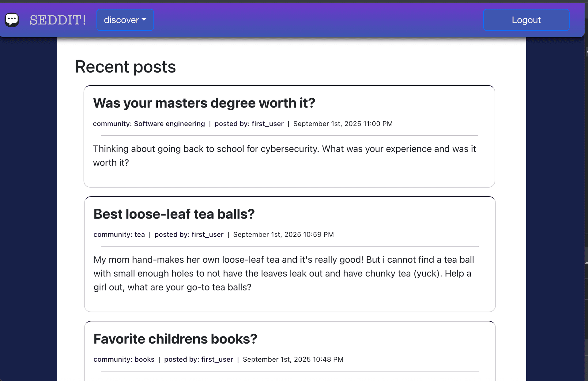Click the discover dropdown caret arrow
588x381 pixels.
point(144,20)
